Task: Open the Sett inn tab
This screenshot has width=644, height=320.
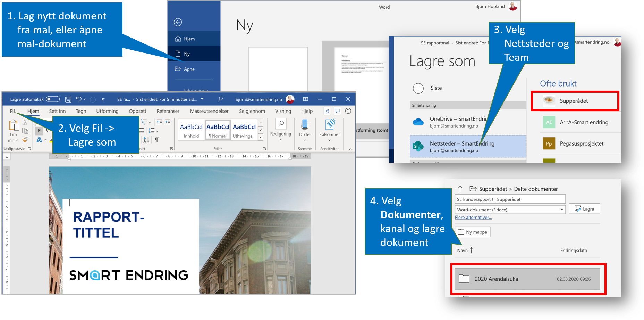Action: (57, 111)
